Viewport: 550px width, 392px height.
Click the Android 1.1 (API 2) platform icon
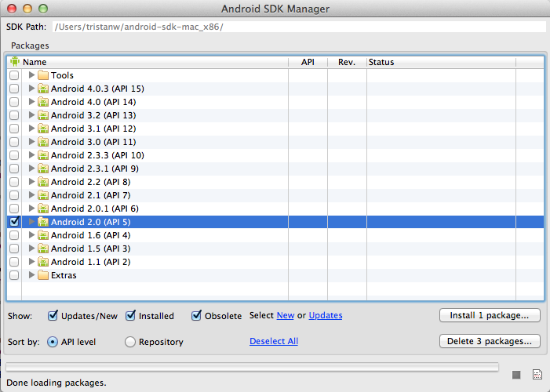[x=43, y=262]
